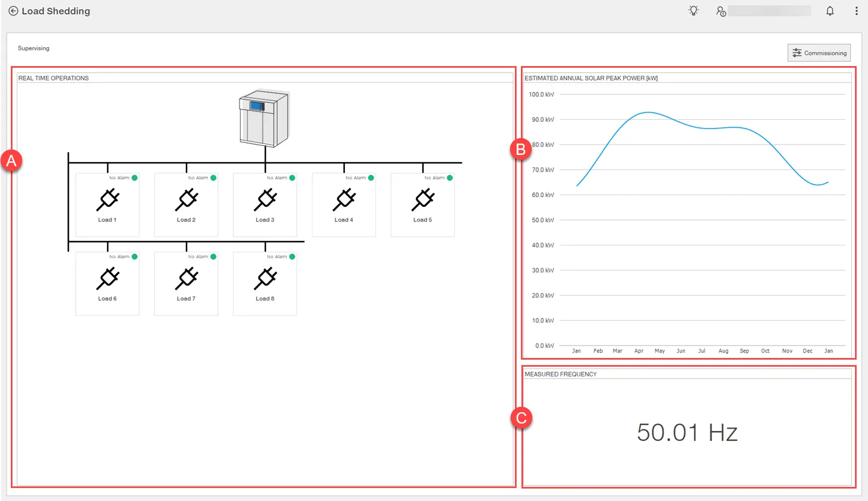Choose the Load 5 plug icon
The image size is (868, 501).
tap(423, 199)
